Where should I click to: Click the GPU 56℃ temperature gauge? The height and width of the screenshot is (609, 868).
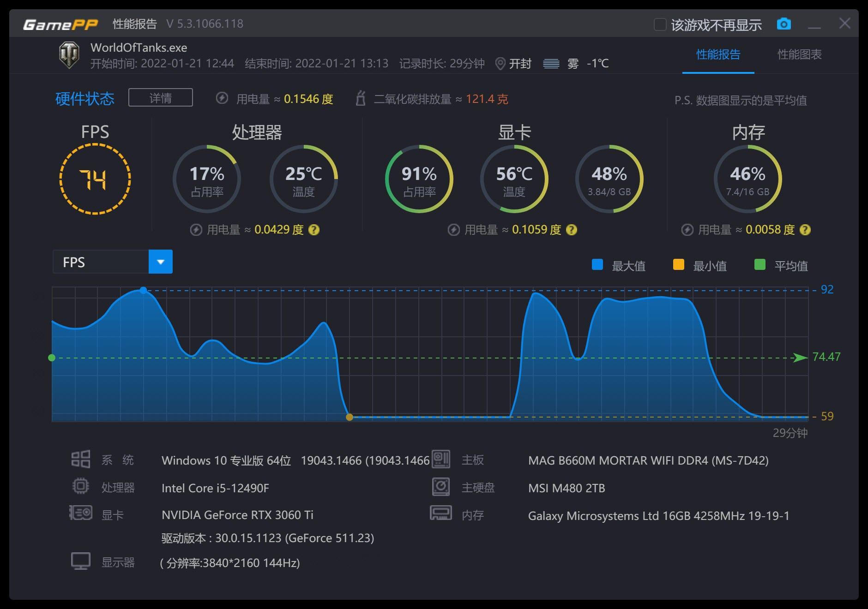[514, 179]
